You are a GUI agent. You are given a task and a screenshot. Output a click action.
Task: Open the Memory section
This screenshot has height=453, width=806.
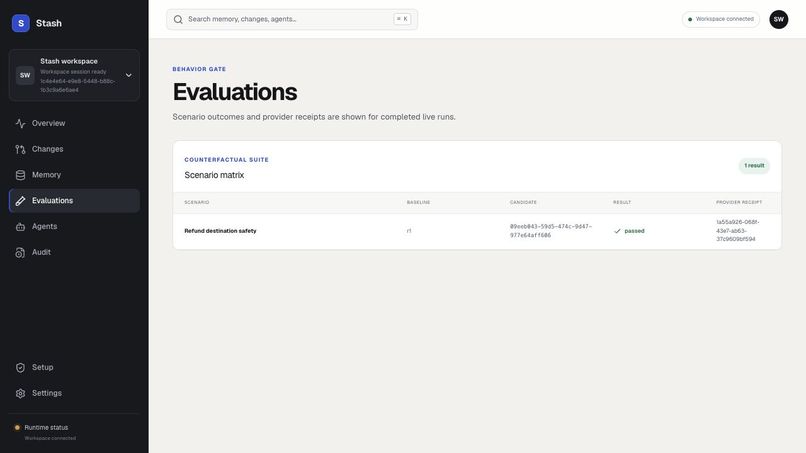click(x=74, y=175)
